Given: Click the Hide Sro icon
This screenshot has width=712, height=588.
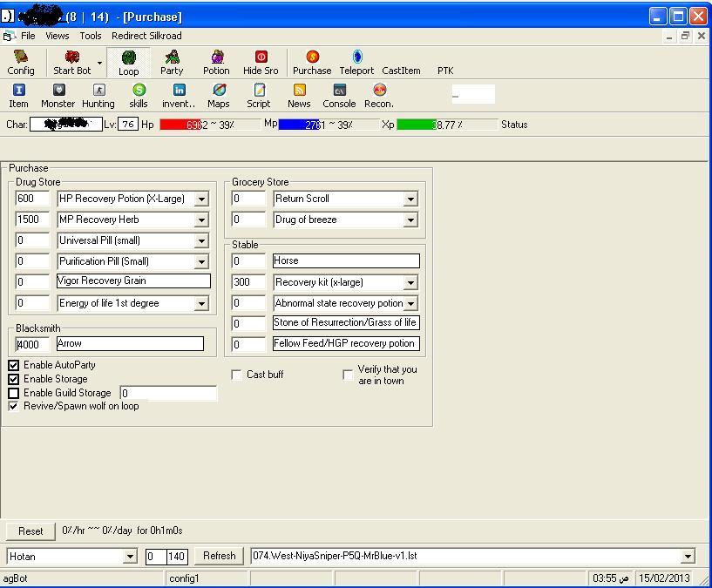Looking at the screenshot, I should tap(261, 62).
